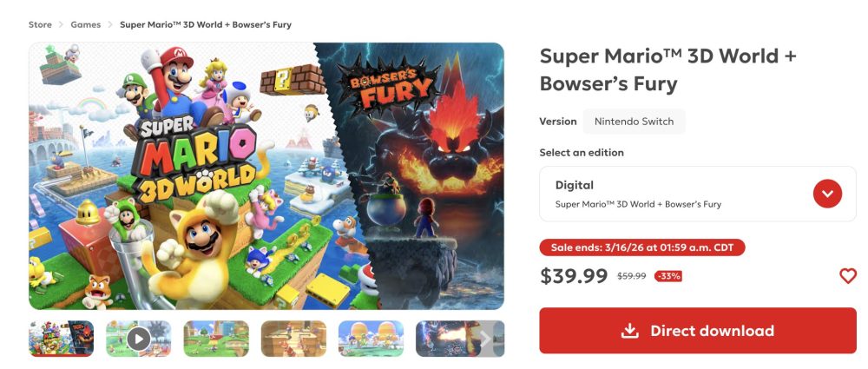Screen dimensions: 868x369
Task: Click the sale ends date banner
Action: (x=641, y=248)
